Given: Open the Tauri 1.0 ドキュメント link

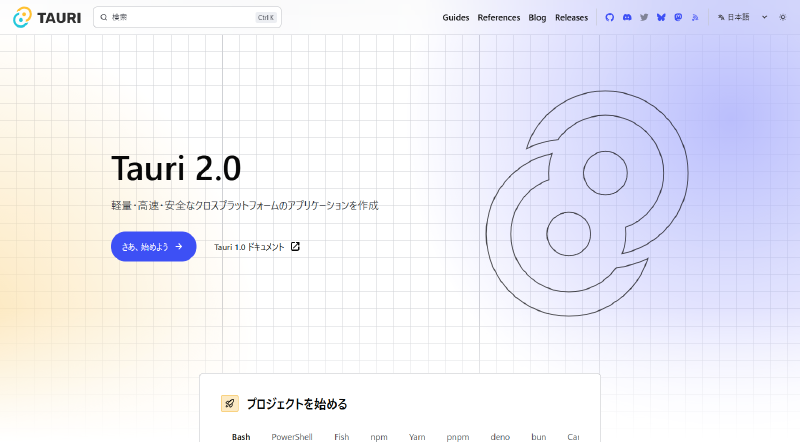Looking at the screenshot, I should [x=256, y=247].
